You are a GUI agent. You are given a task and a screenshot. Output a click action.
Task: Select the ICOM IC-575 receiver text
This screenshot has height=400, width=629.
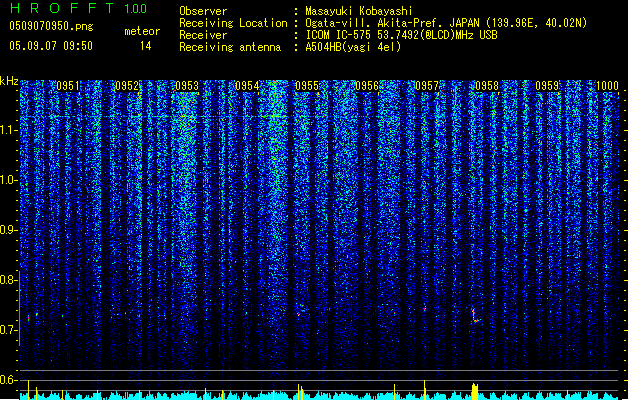coord(401,35)
